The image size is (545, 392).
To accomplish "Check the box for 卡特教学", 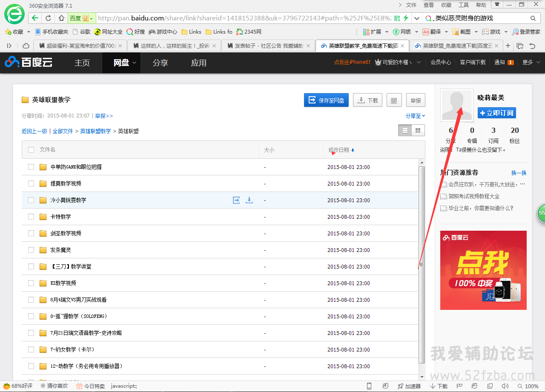I will point(31,217).
